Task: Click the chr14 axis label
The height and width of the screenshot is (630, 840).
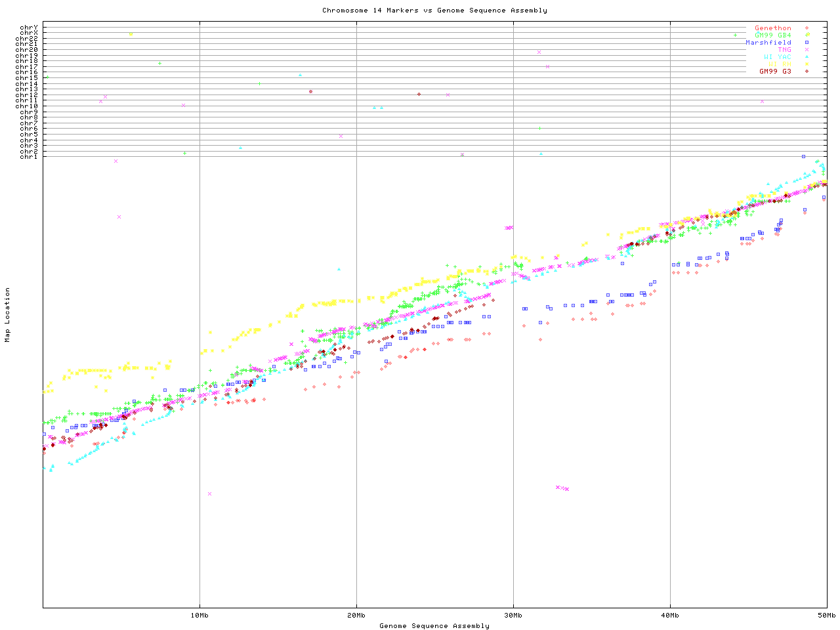Action: pos(27,84)
